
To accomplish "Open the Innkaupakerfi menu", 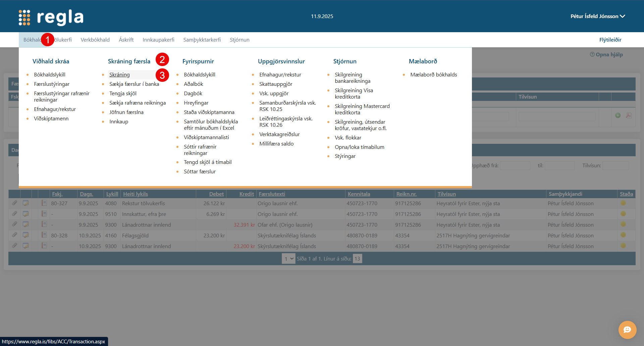I will 158,40.
